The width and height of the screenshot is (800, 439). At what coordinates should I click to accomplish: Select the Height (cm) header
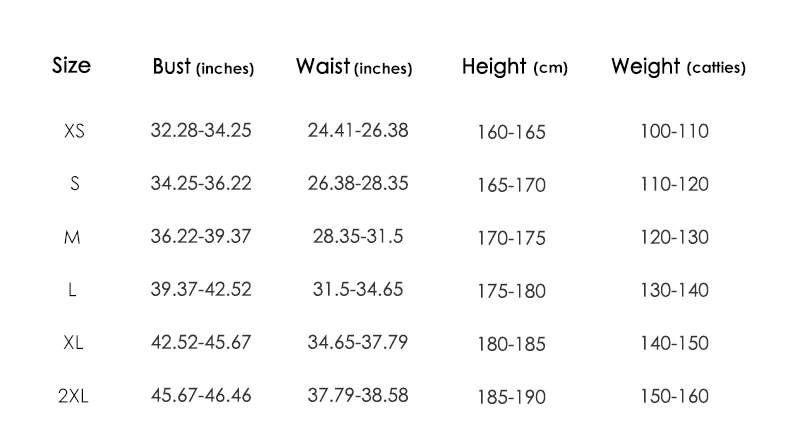[x=515, y=66]
